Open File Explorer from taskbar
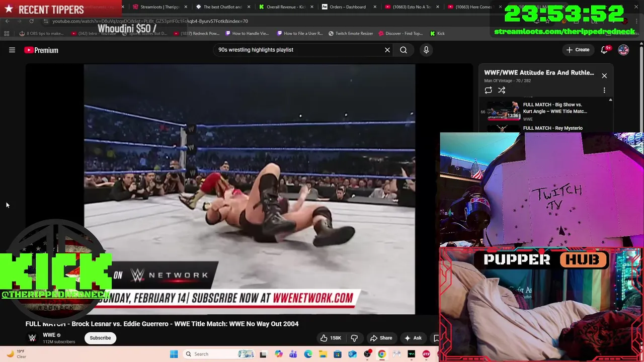The image size is (644, 362). tap(323, 354)
